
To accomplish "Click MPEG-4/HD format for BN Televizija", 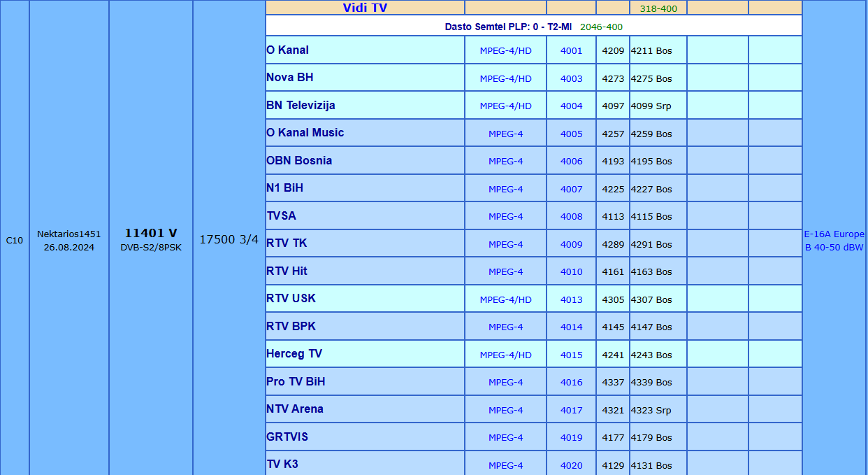I will [505, 106].
